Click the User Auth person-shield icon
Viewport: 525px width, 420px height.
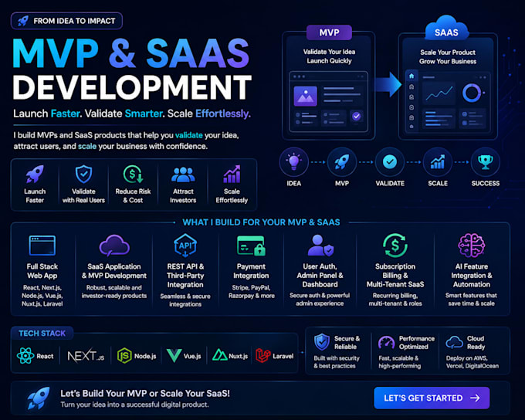pyautogui.click(x=320, y=246)
